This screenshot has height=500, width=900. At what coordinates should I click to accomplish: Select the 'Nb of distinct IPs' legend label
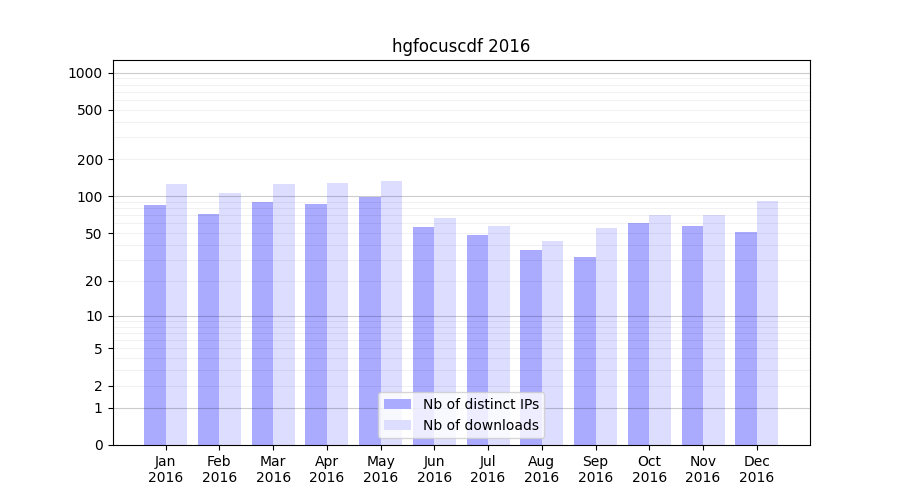480,404
